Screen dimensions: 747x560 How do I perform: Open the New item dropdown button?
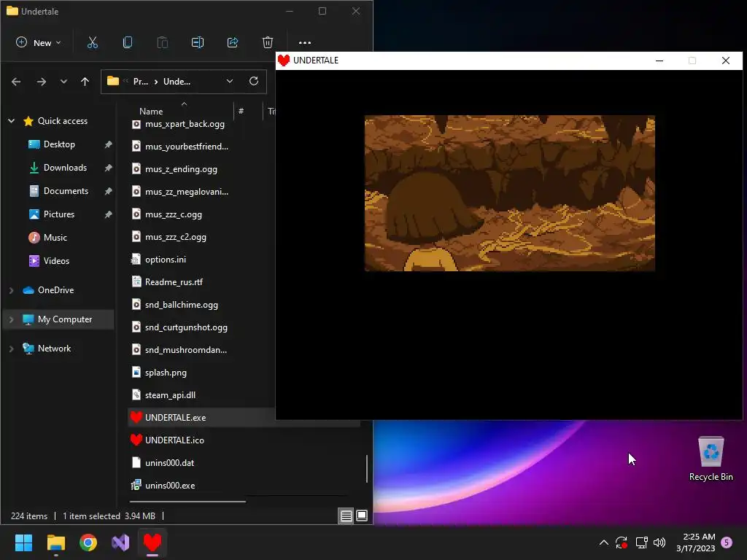pyautogui.click(x=38, y=42)
